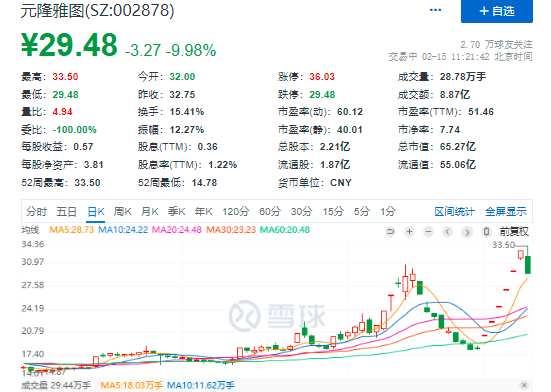Select the 15分 chart tab

click(x=333, y=211)
